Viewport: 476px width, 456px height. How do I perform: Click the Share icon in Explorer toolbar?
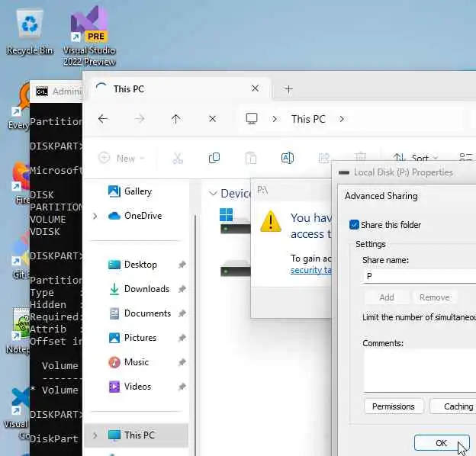(x=324, y=158)
